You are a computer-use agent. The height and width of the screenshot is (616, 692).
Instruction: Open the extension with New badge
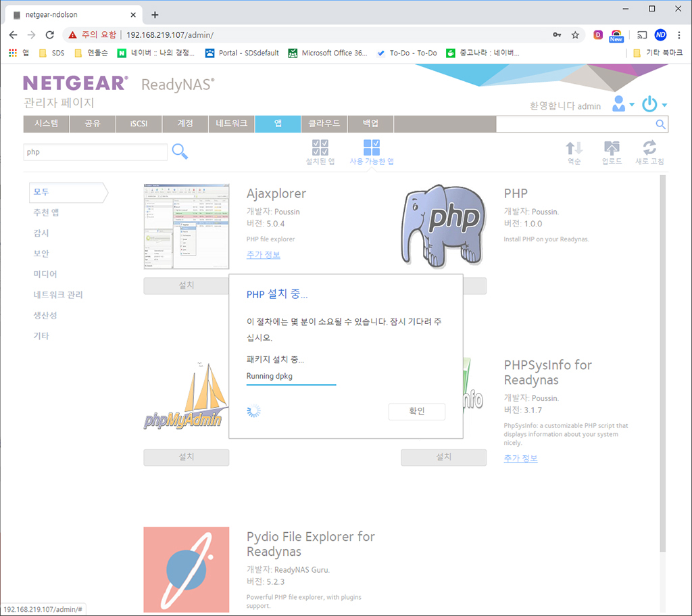click(x=616, y=36)
